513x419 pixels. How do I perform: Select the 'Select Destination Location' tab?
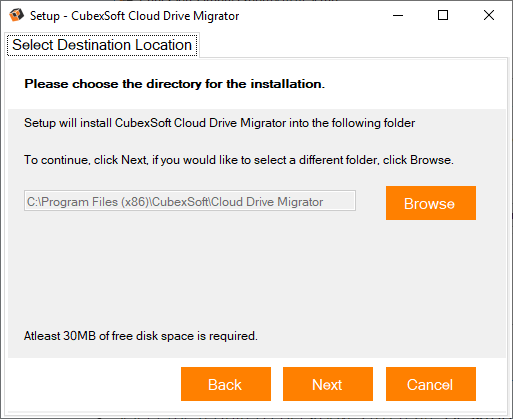pyautogui.click(x=102, y=45)
